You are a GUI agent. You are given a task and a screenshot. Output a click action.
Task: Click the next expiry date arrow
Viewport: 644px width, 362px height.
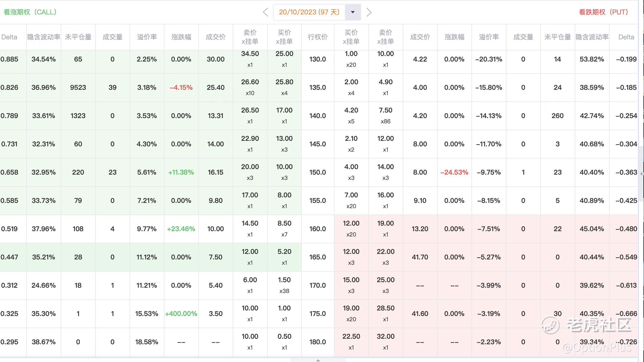pyautogui.click(x=369, y=12)
